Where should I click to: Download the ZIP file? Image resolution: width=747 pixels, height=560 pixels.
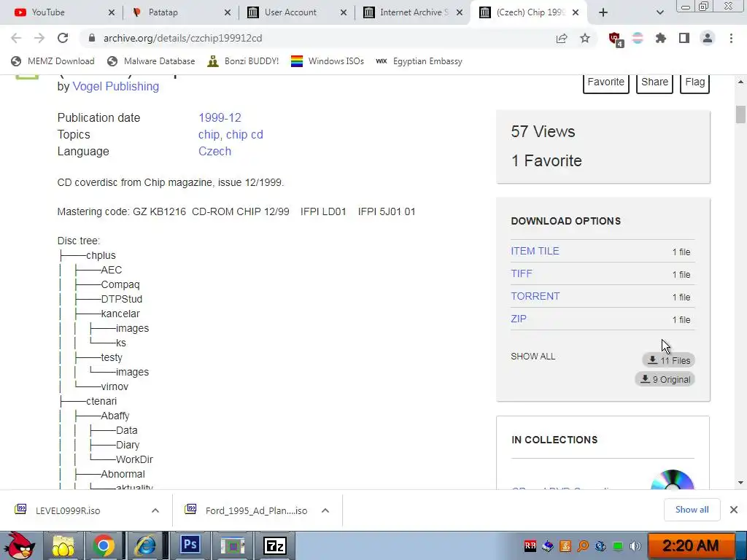pyautogui.click(x=519, y=319)
